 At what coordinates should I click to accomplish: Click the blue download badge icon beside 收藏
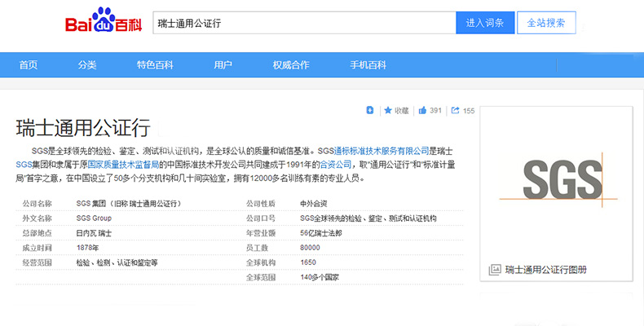tap(370, 110)
